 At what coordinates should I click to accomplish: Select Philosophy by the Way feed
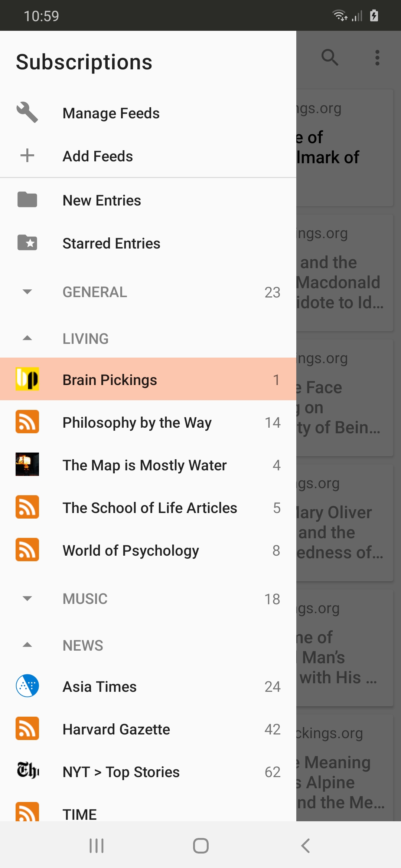coord(148,423)
